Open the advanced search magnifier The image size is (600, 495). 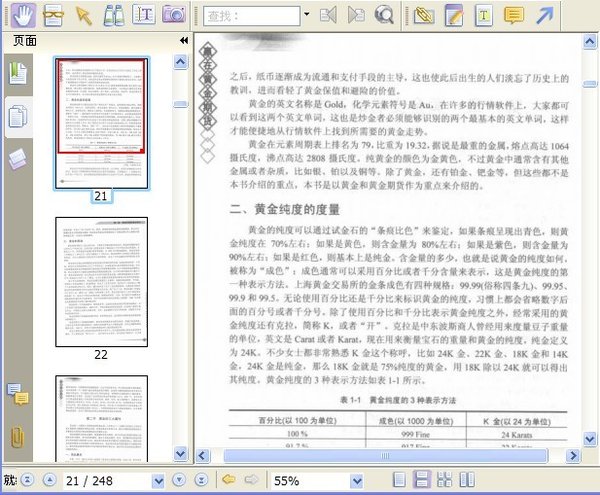coord(384,15)
